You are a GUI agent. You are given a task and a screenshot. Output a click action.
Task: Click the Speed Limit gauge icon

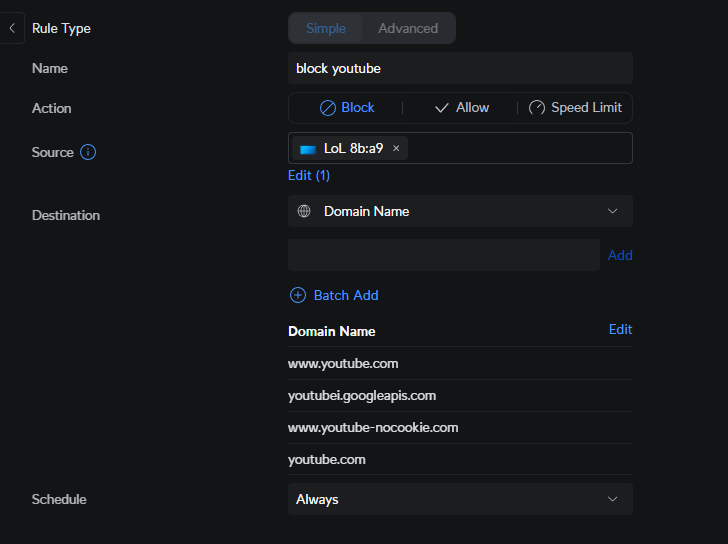pos(537,108)
